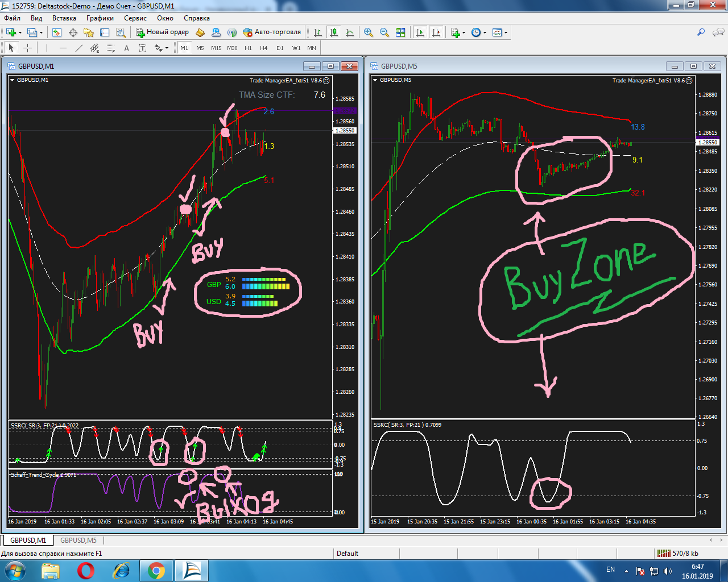This screenshot has height=582, width=728.
Task: Expand the GBPUSD,M1 chart title triangle
Action: (12, 80)
